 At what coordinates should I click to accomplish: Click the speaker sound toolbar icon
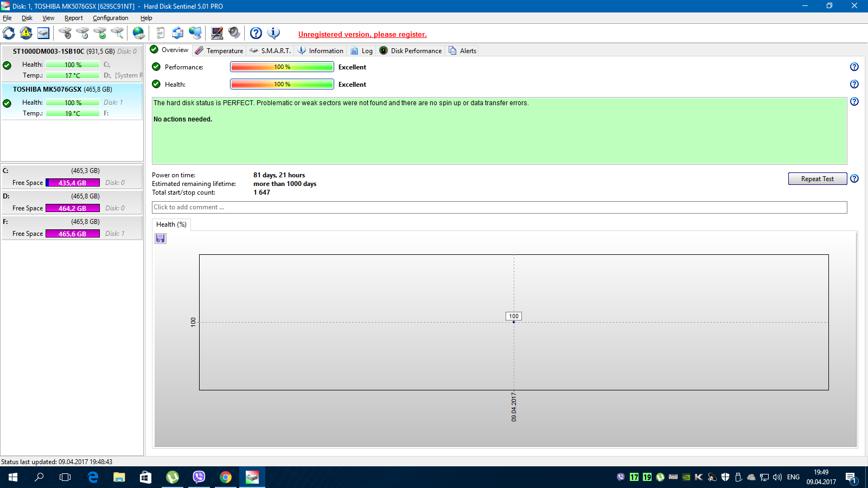tap(234, 33)
